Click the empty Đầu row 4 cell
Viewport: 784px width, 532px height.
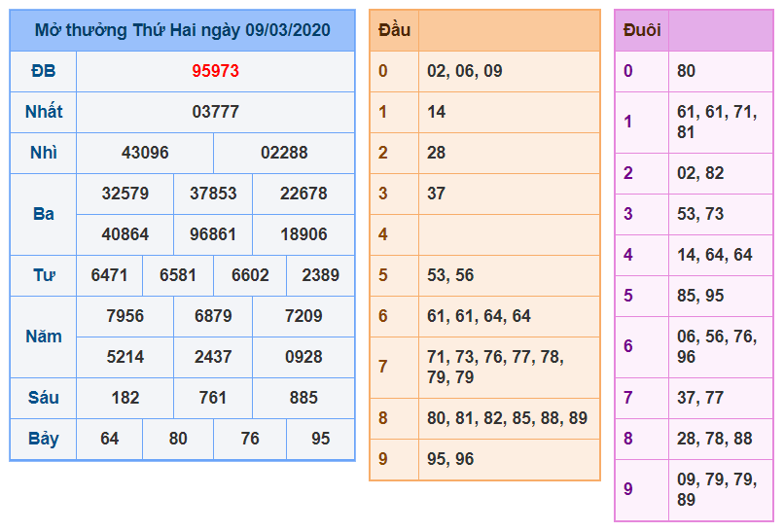point(509,234)
